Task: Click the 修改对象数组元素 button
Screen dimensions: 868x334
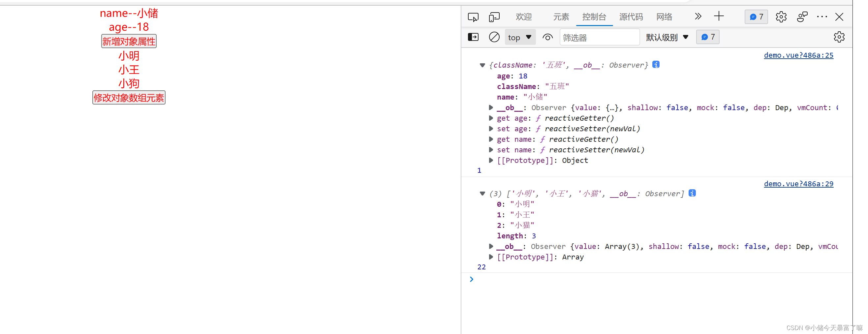Action: [x=129, y=98]
